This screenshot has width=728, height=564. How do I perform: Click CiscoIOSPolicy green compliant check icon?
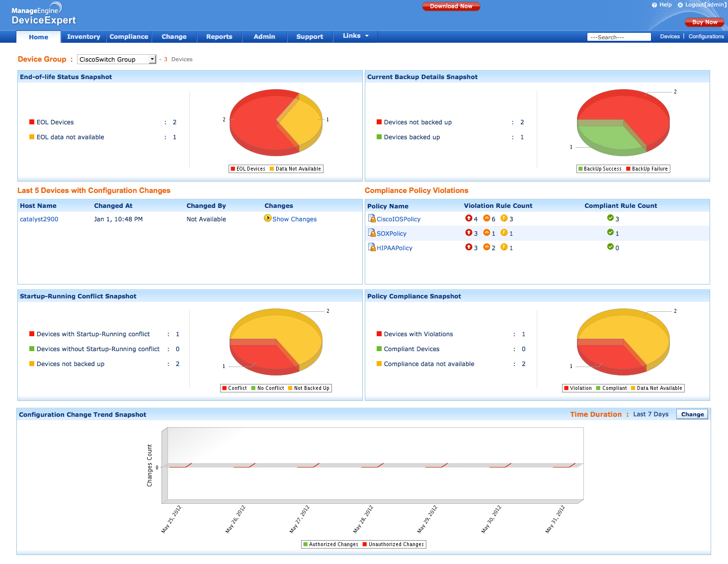point(610,218)
